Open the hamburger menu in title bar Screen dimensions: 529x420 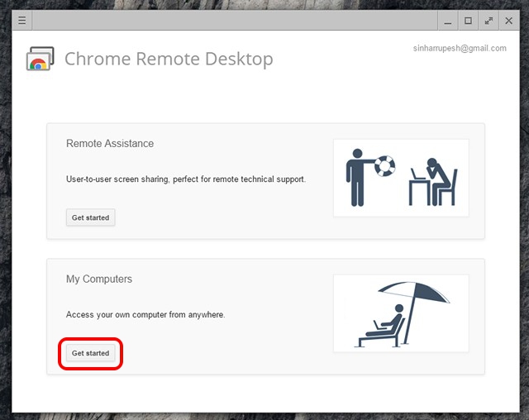[22, 21]
